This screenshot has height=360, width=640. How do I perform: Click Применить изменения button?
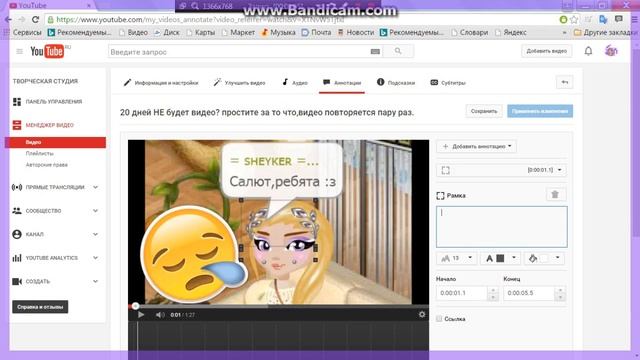pyautogui.click(x=540, y=111)
